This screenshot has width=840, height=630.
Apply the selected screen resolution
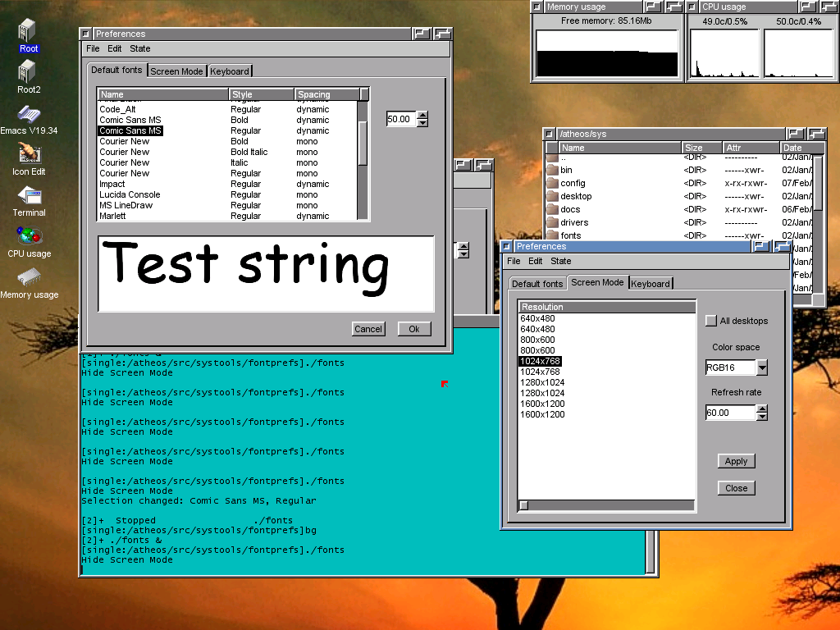pos(735,461)
